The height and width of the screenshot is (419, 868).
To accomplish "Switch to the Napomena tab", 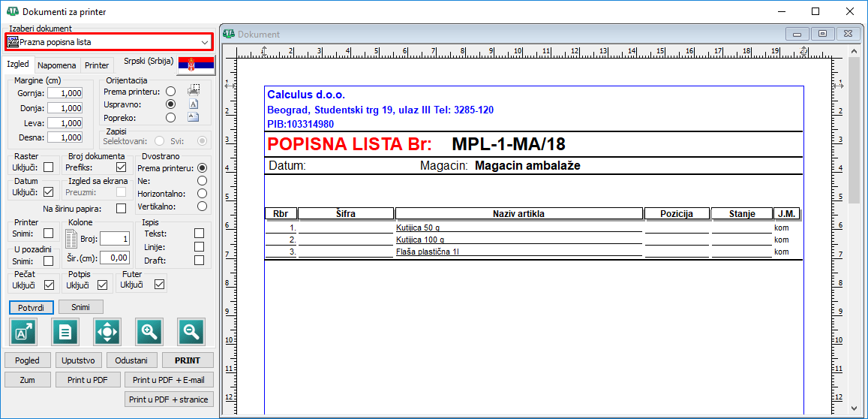I will point(57,65).
